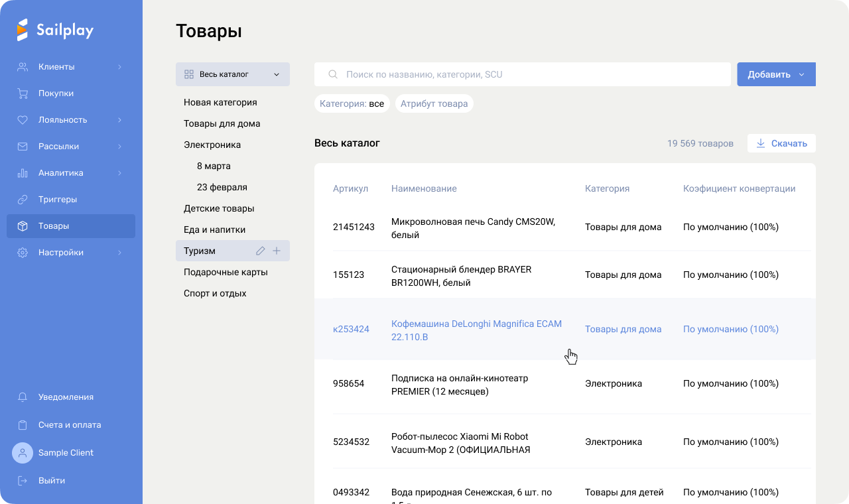The height and width of the screenshot is (504, 849).
Task: Click the plus icon beside Туризм
Action: [x=277, y=251]
